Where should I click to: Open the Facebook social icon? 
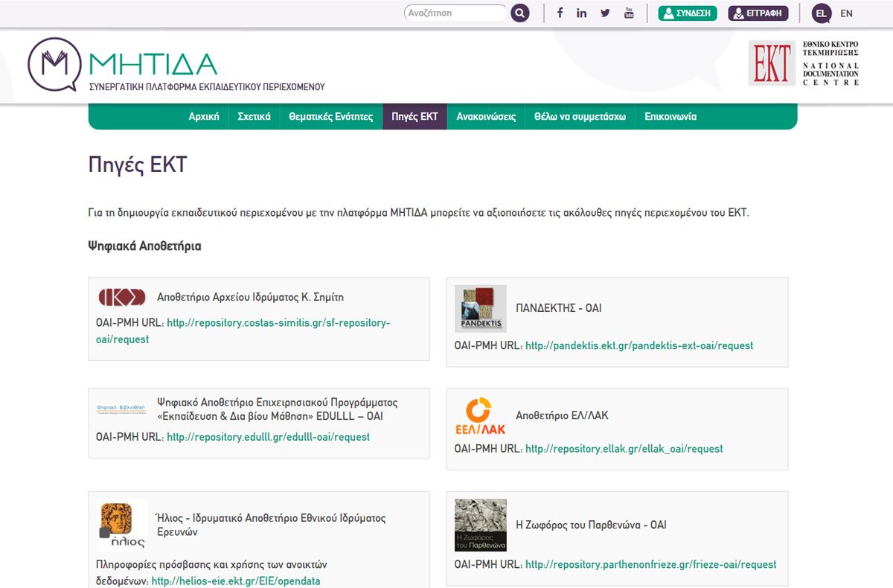[560, 13]
